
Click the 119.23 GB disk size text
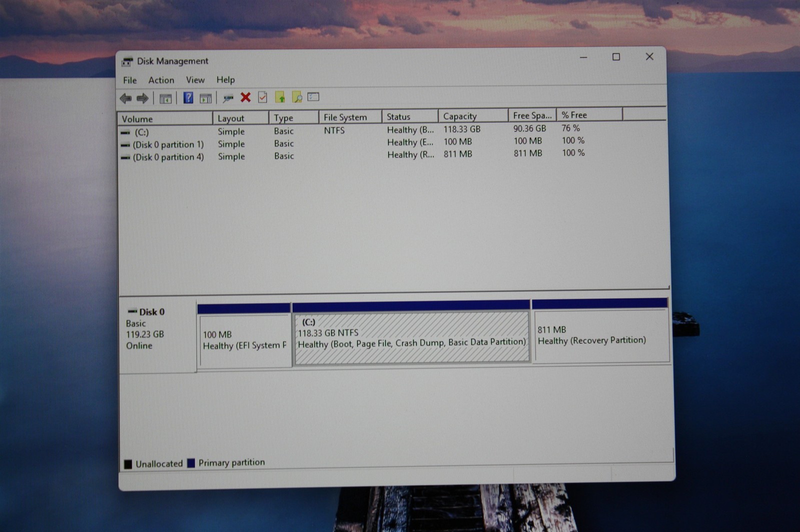point(145,334)
